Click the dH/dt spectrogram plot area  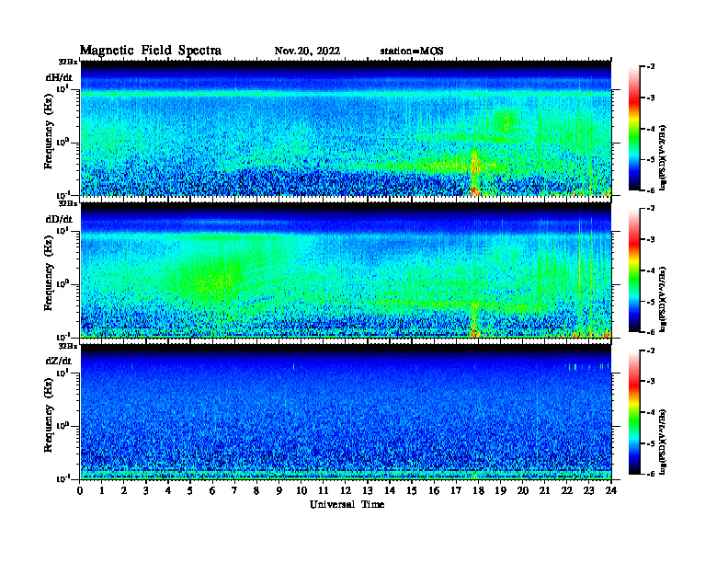tap(346, 128)
